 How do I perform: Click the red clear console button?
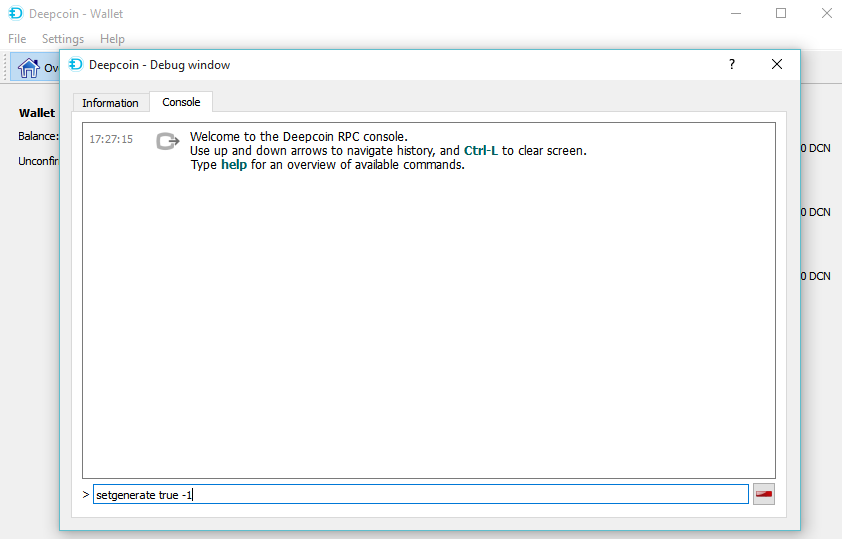[x=764, y=494]
